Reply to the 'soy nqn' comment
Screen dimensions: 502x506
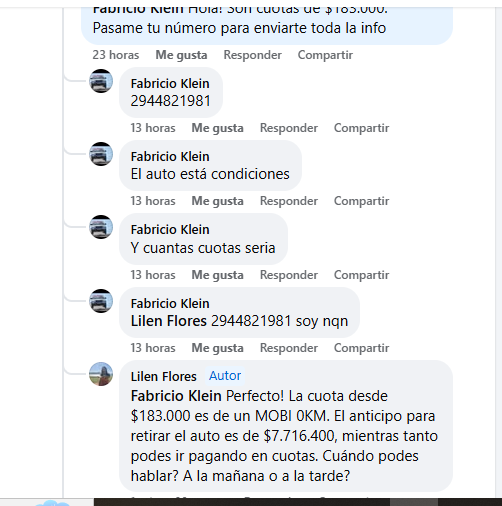pyautogui.click(x=289, y=348)
